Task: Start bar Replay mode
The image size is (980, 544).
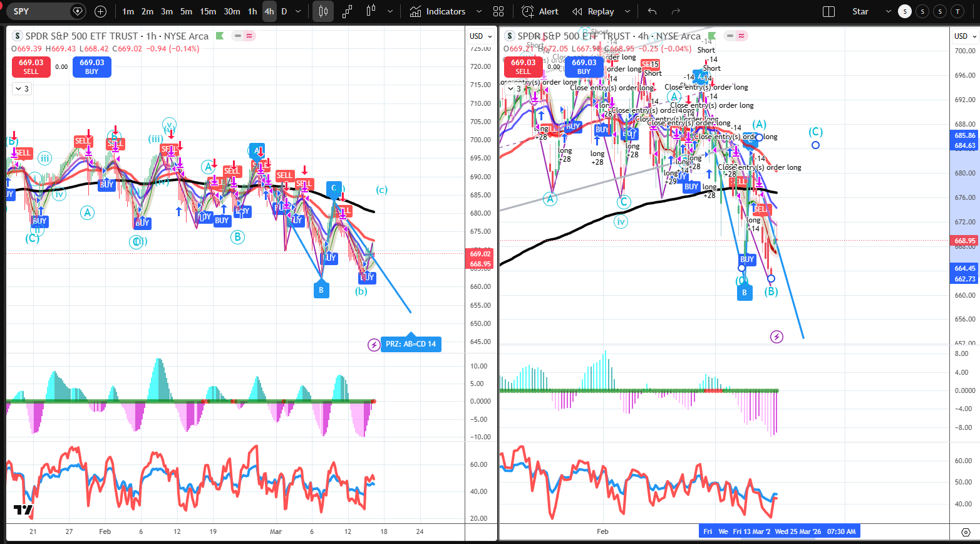Action: tap(593, 11)
